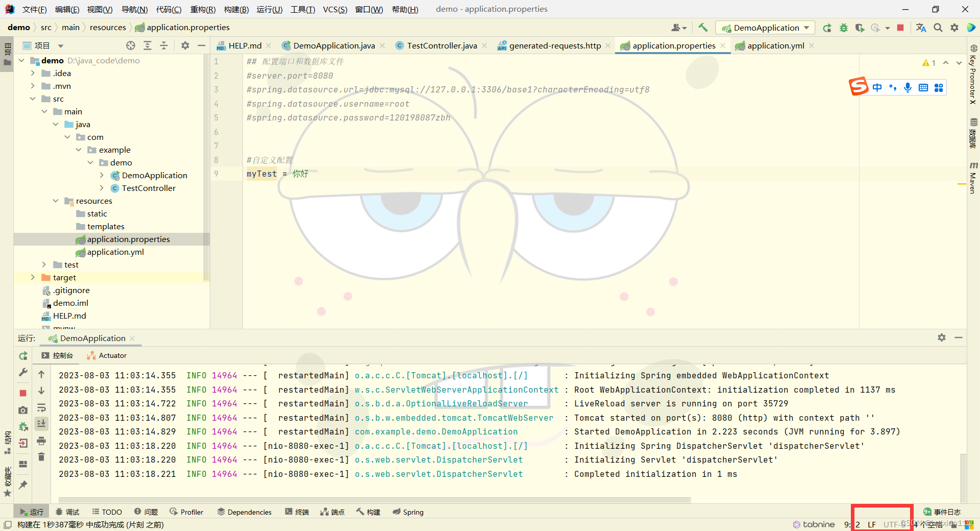Rerun DemoApplication from the main toolbar

(x=827, y=28)
